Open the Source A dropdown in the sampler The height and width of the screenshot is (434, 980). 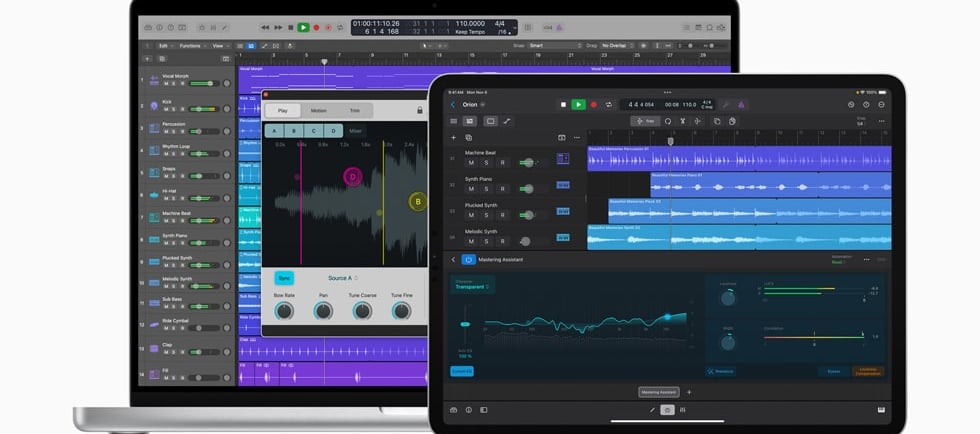pos(343,278)
